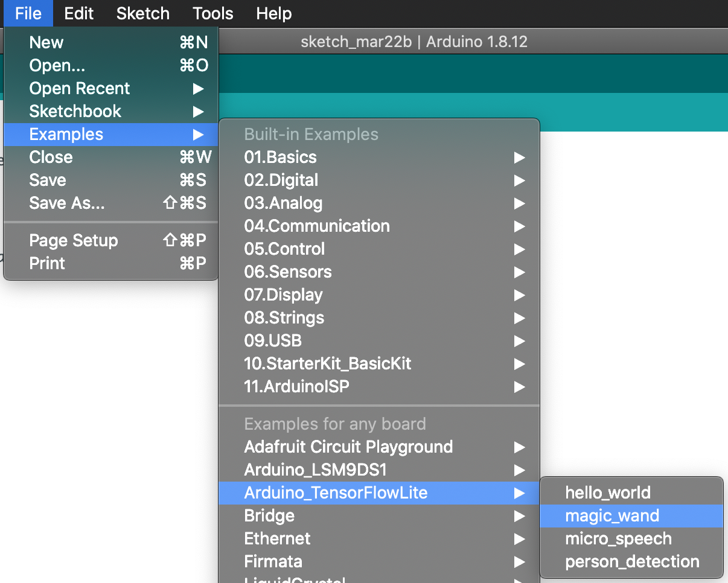Select the micro_speech example

(618, 539)
